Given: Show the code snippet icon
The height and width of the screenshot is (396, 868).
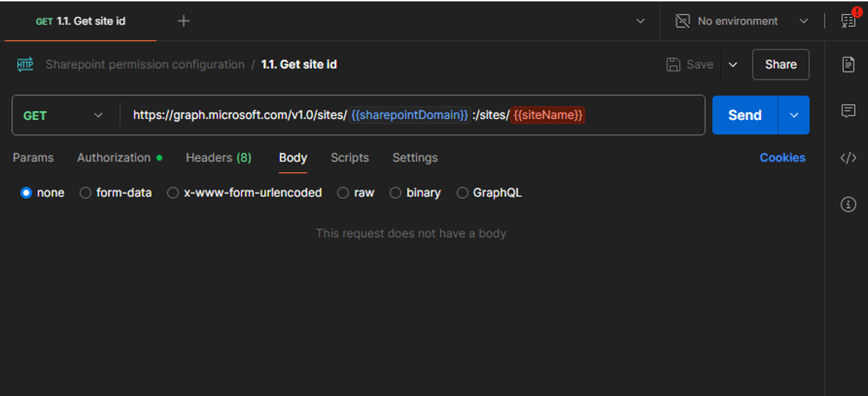Looking at the screenshot, I should (x=848, y=158).
